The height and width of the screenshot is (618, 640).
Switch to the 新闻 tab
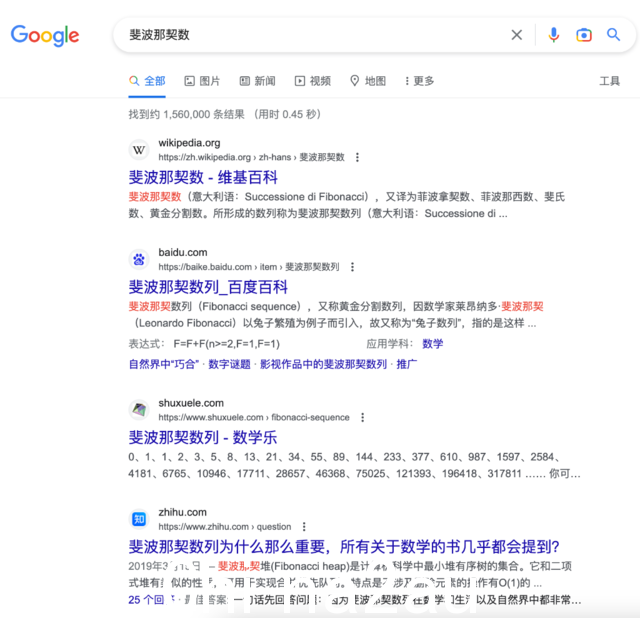[257, 81]
